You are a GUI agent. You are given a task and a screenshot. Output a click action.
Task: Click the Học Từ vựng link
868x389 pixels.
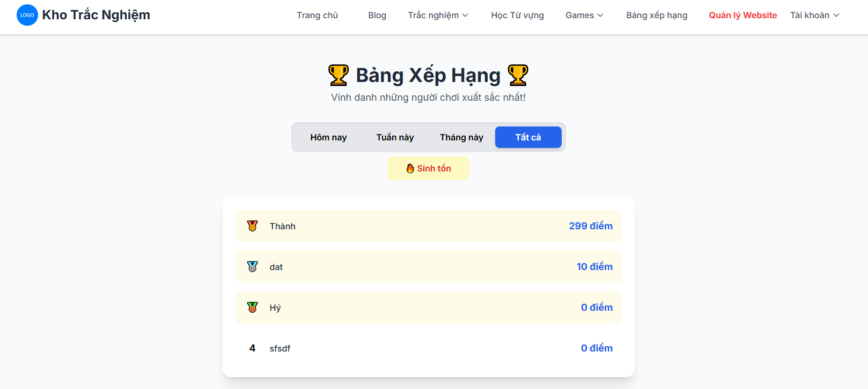click(x=517, y=15)
